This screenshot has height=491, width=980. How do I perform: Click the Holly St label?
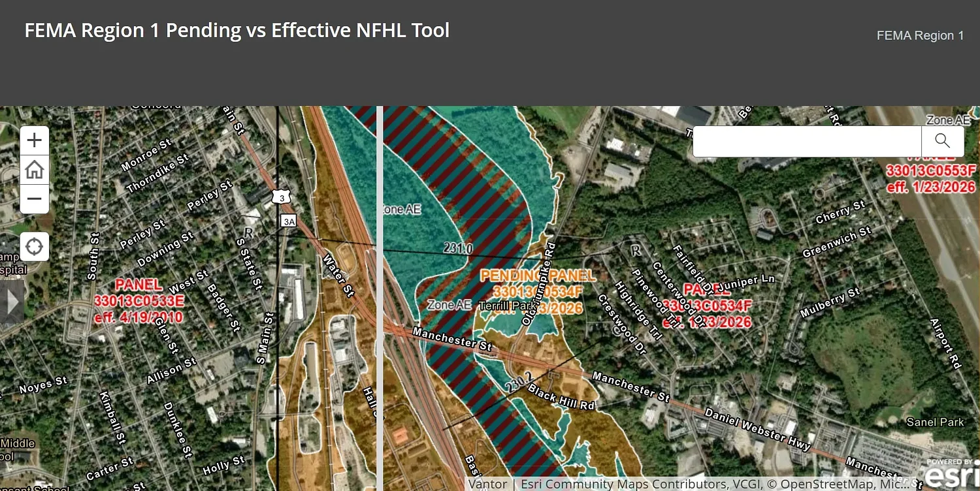(224, 465)
